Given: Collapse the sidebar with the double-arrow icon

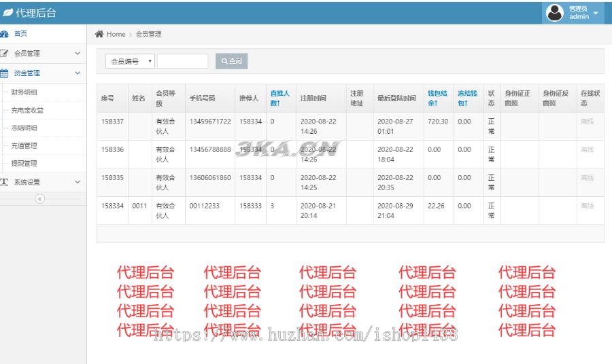Looking at the screenshot, I should (39, 198).
